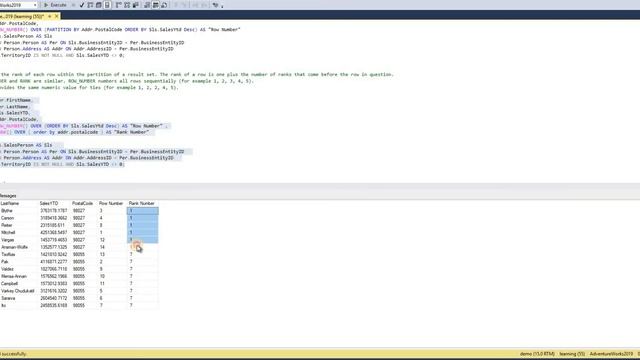Select Rank Number cell in Ito row
This screenshot has height=360, width=640.
click(143, 305)
